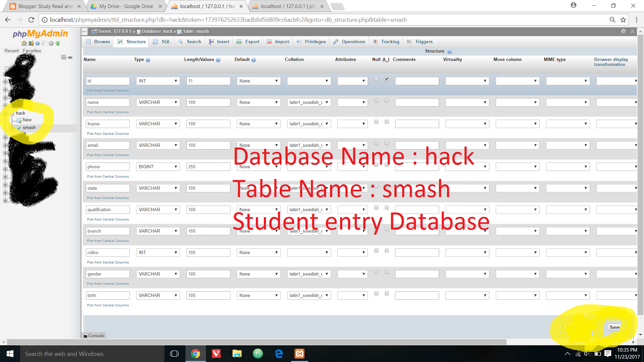
Task: Click Length/Values field for phone column
Action: 208,167
